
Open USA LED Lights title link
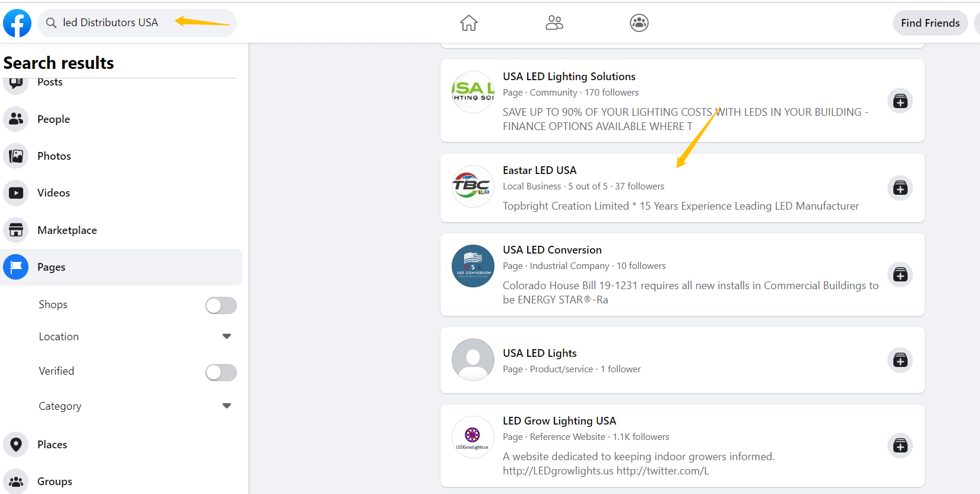540,353
